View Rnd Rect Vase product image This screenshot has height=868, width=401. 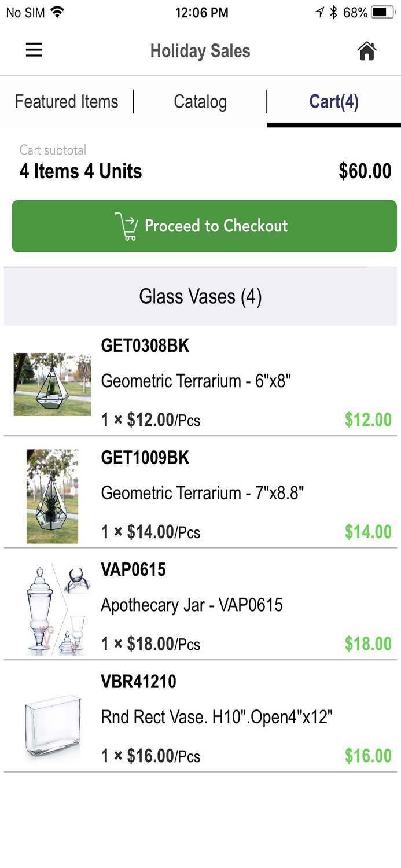coord(52,726)
